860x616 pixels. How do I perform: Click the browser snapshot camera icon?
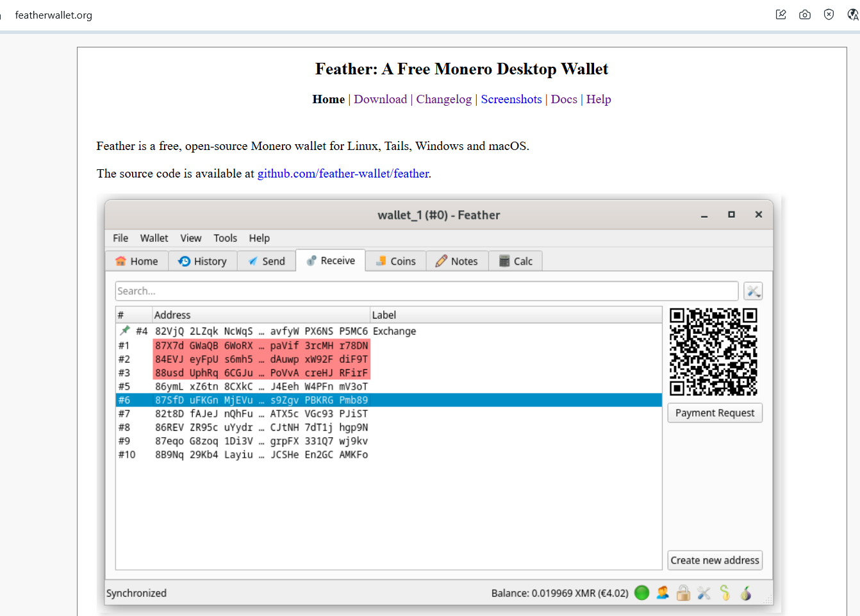pos(805,15)
